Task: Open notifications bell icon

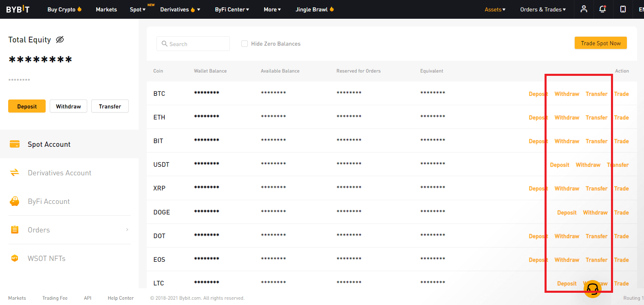Action: pyautogui.click(x=602, y=9)
